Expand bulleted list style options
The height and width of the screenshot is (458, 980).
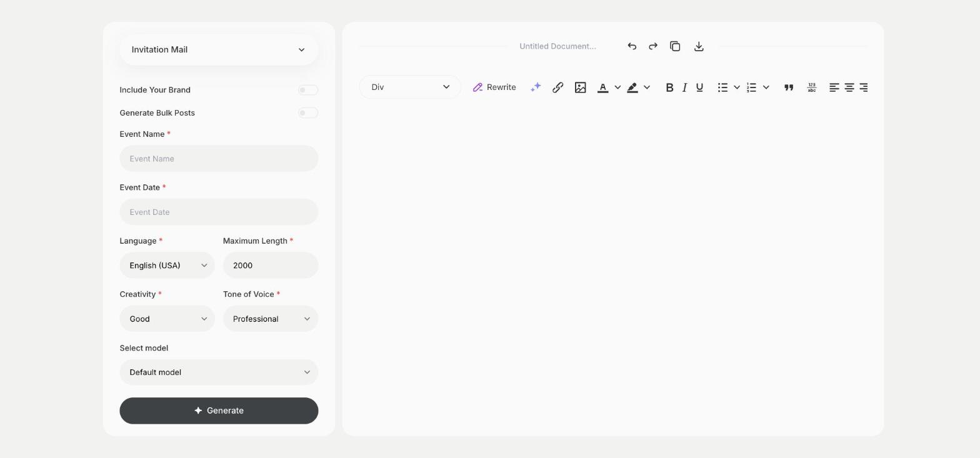click(x=737, y=87)
